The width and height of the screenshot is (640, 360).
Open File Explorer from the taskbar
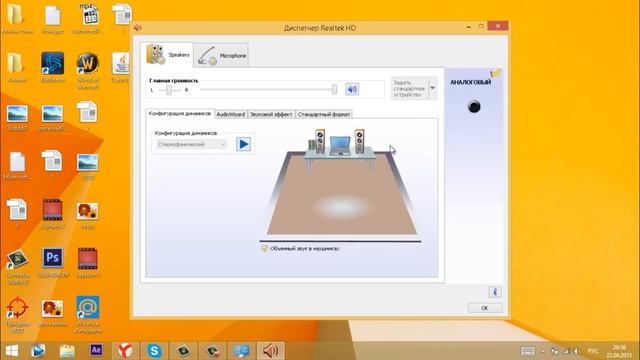point(67,351)
